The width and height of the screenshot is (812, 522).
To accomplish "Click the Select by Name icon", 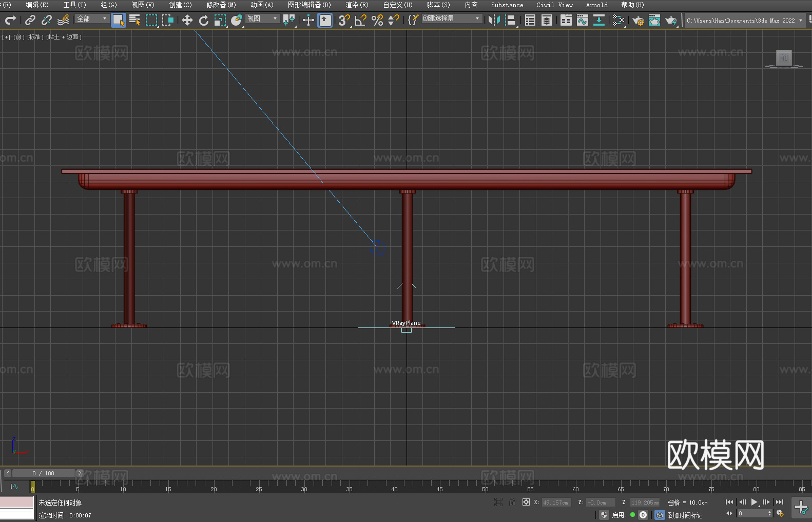I will (x=134, y=20).
